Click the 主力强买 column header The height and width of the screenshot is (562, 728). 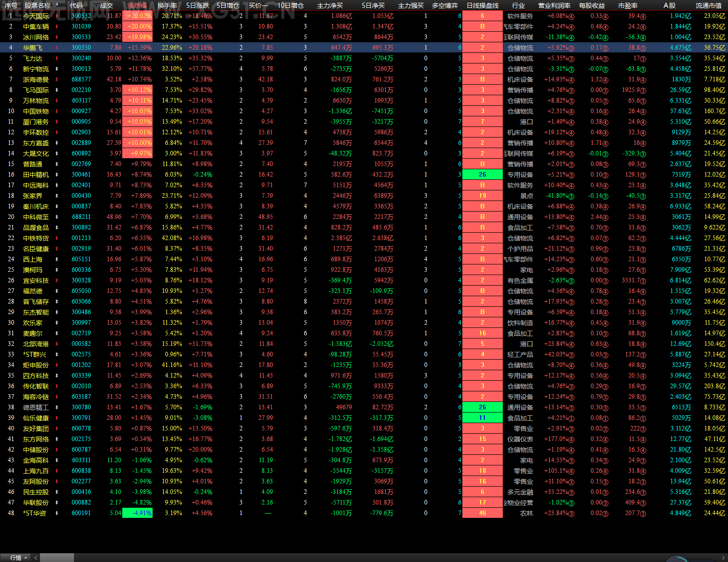(411, 6)
